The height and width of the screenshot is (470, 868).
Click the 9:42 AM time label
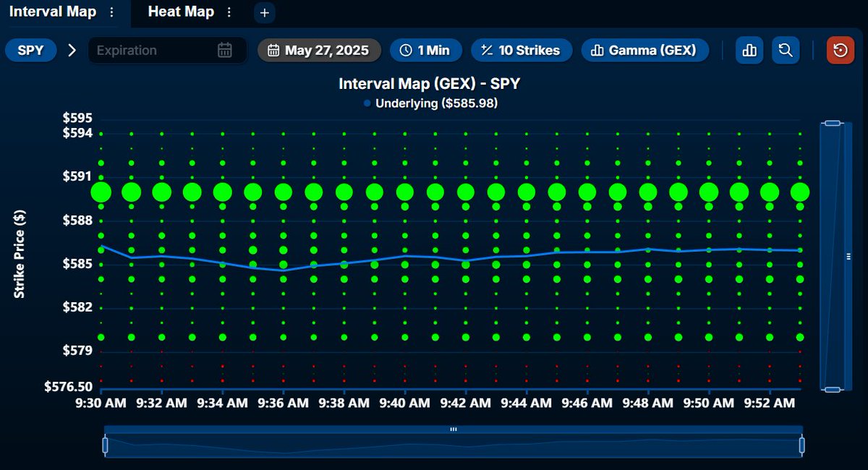(466, 402)
